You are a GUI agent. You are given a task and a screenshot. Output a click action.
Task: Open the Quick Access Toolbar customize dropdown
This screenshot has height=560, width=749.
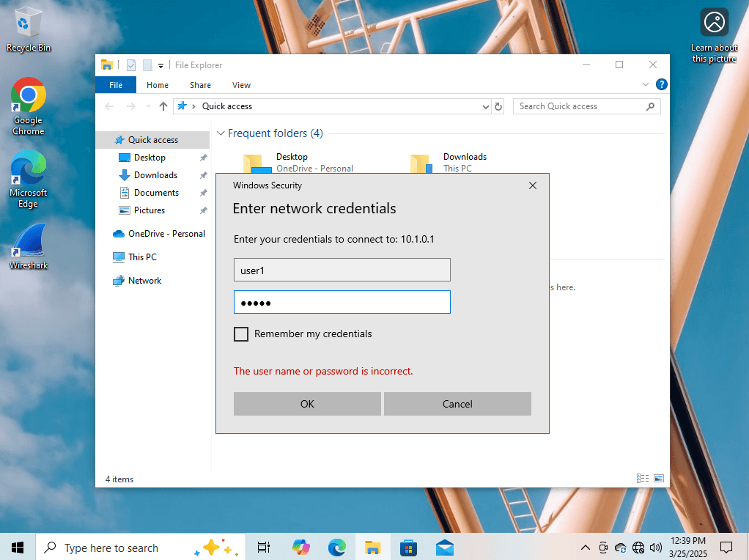[x=161, y=65]
